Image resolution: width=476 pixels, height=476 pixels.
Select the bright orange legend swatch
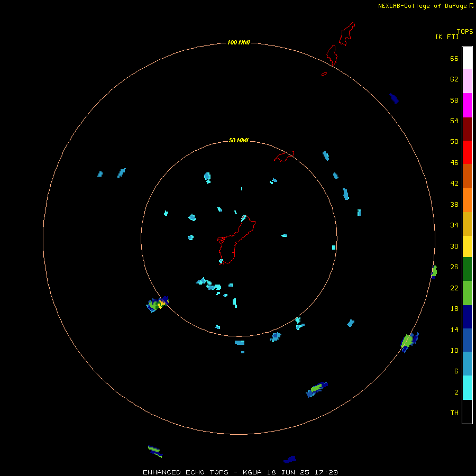point(467,200)
